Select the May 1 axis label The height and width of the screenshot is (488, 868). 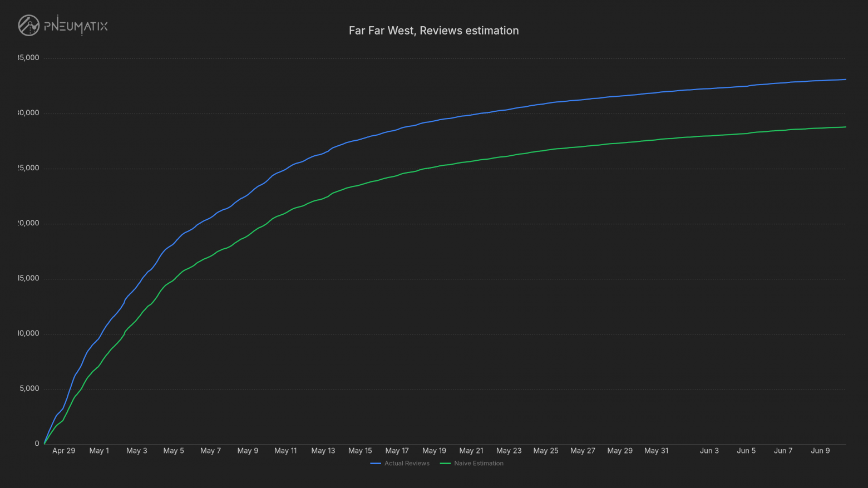click(x=99, y=451)
